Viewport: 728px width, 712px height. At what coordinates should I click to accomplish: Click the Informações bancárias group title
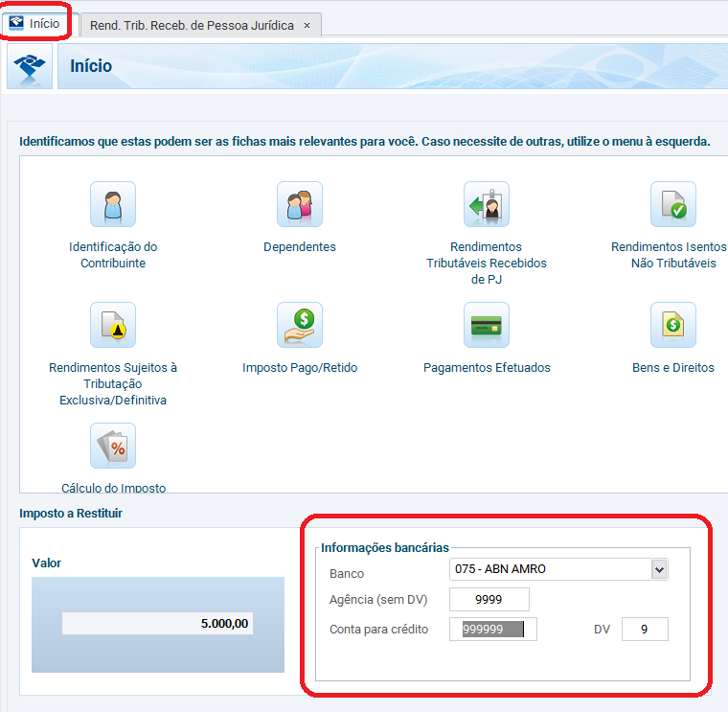pos(385,547)
